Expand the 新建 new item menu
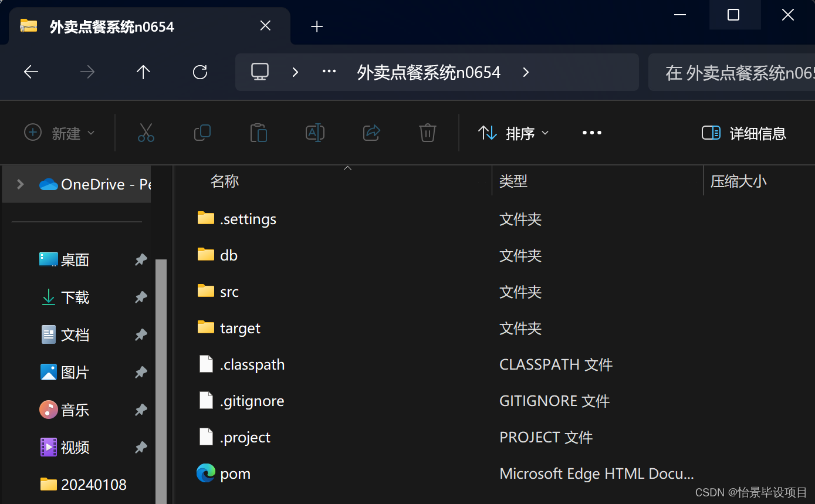Image resolution: width=815 pixels, height=504 pixels. (x=59, y=133)
